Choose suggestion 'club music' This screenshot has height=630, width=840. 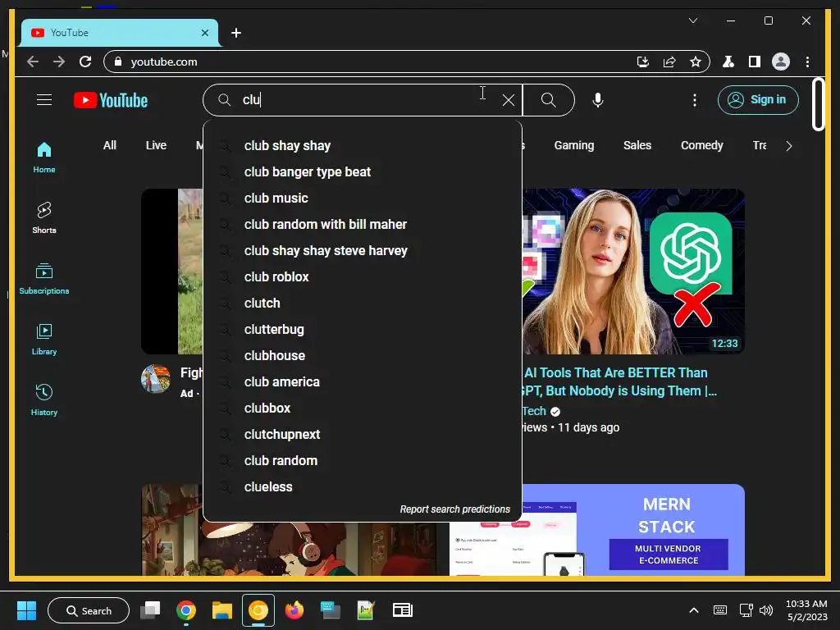(x=363, y=199)
